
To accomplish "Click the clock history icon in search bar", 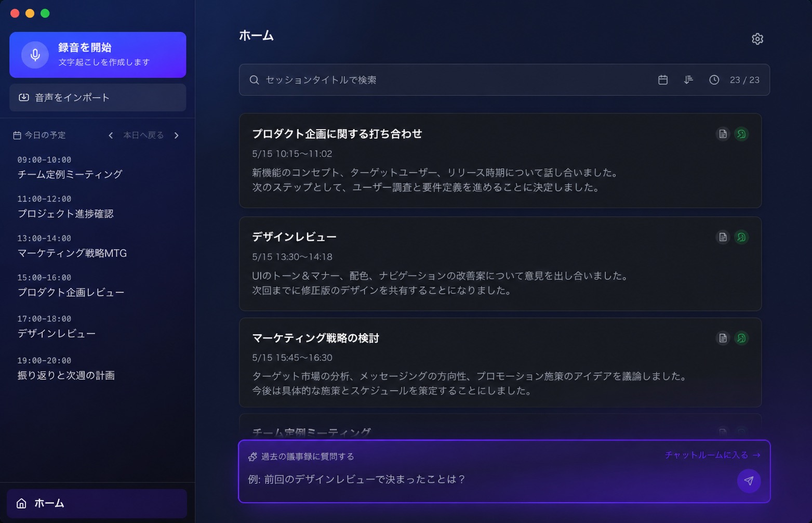I will tap(714, 80).
